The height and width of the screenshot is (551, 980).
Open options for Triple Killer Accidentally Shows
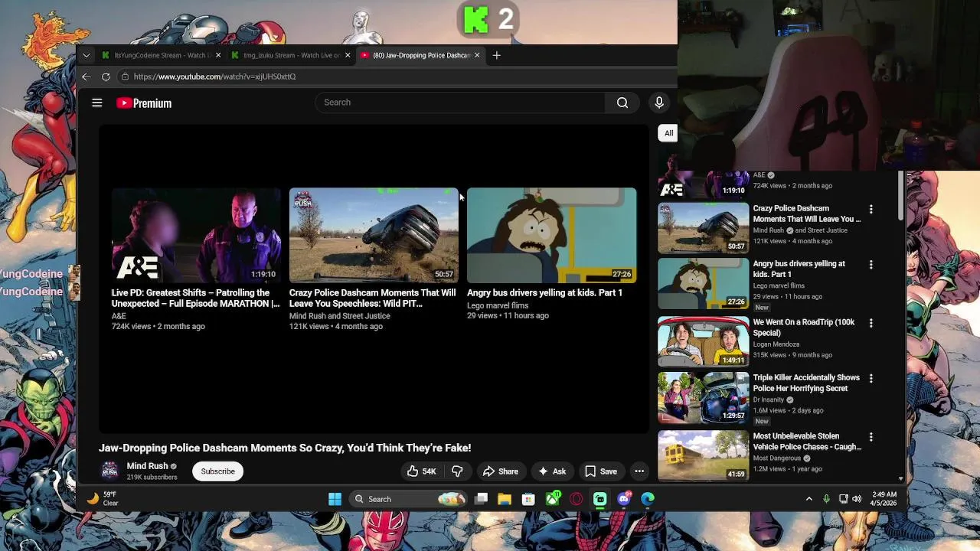pyautogui.click(x=871, y=379)
